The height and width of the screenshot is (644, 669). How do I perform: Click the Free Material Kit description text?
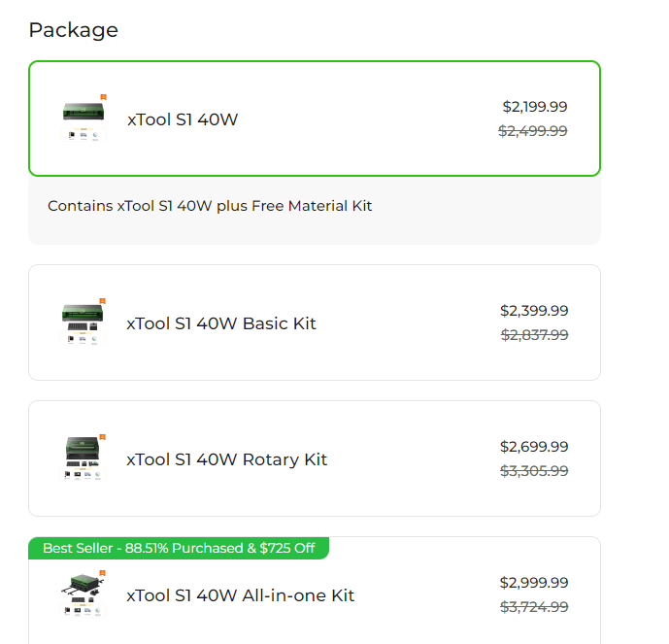click(x=210, y=206)
